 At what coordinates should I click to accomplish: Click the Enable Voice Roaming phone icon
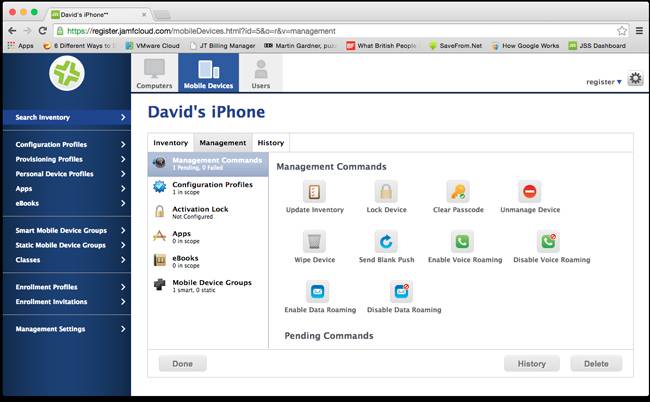462,242
